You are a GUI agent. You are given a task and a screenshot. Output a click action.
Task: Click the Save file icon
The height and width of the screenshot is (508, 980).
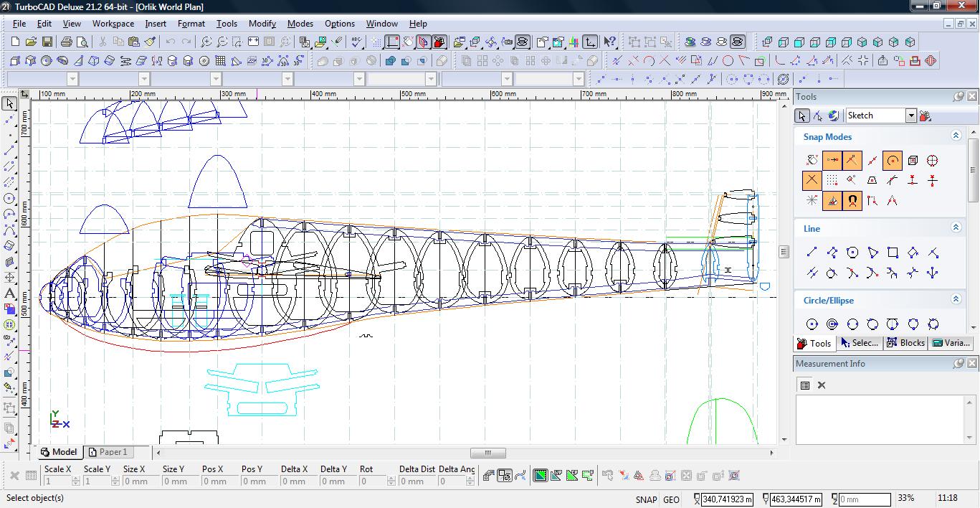47,42
